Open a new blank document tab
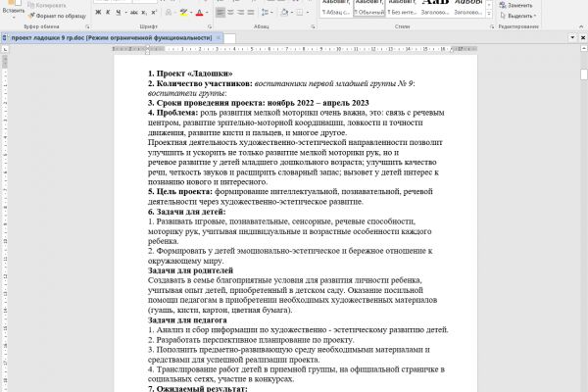The height and width of the screenshot is (392, 588). click(230, 38)
